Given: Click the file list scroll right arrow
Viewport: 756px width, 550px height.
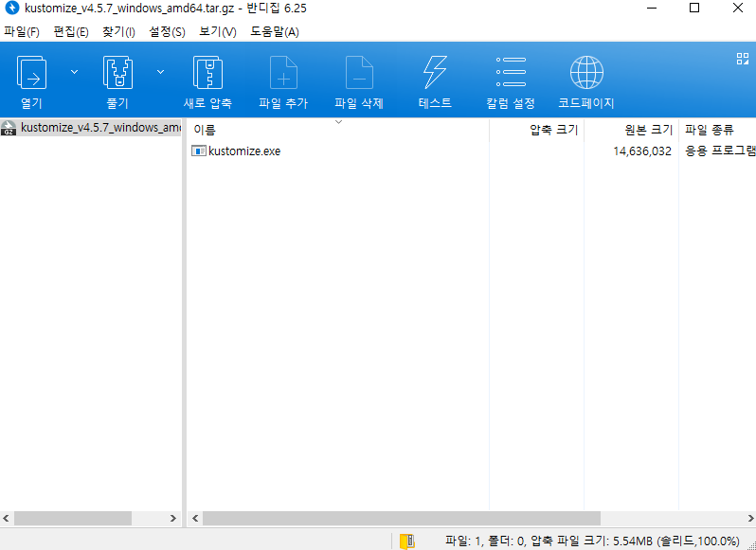Looking at the screenshot, I should tap(750, 519).
